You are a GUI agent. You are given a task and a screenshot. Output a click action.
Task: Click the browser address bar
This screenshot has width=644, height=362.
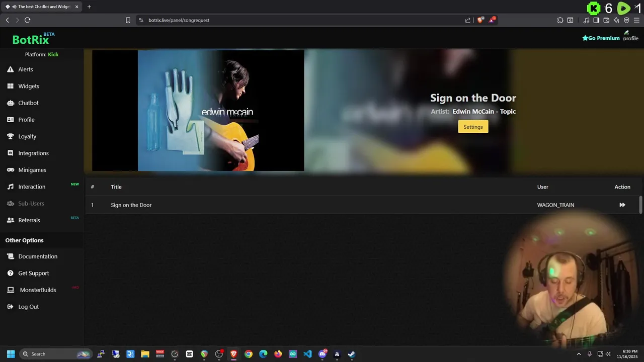(302, 20)
